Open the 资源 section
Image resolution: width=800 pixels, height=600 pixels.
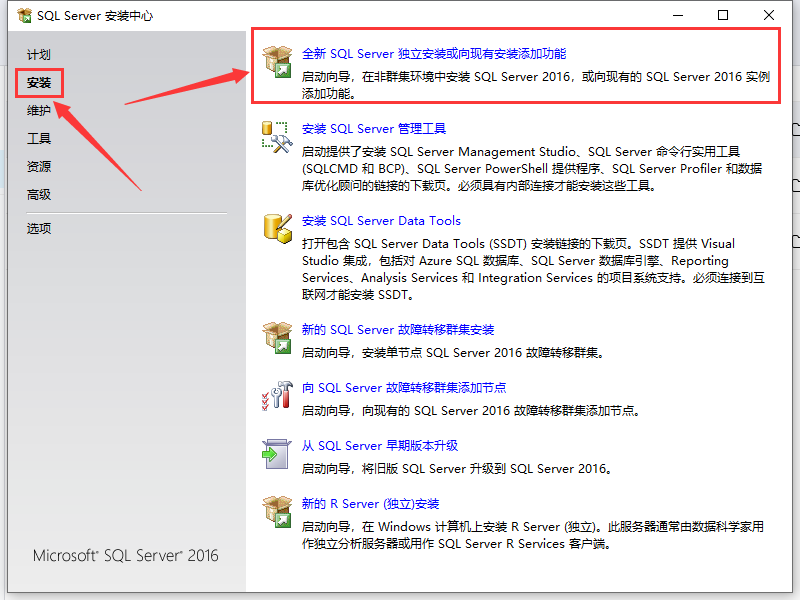click(40, 166)
